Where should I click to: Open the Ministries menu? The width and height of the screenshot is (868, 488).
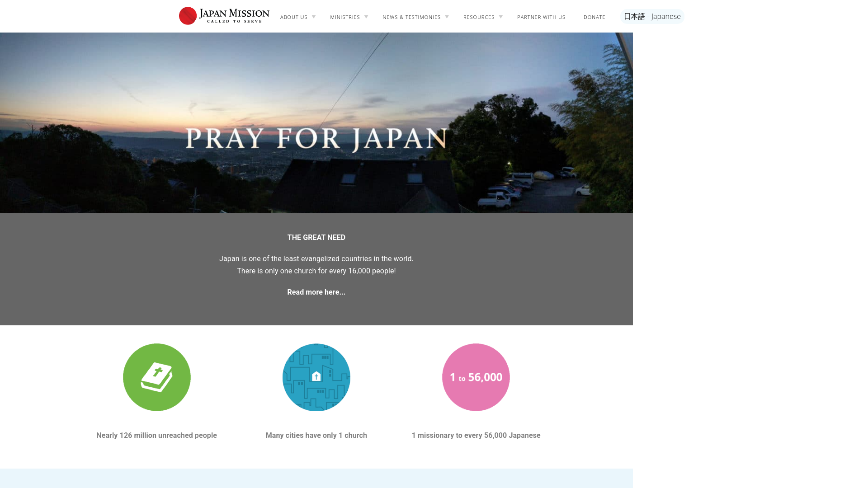point(345,17)
